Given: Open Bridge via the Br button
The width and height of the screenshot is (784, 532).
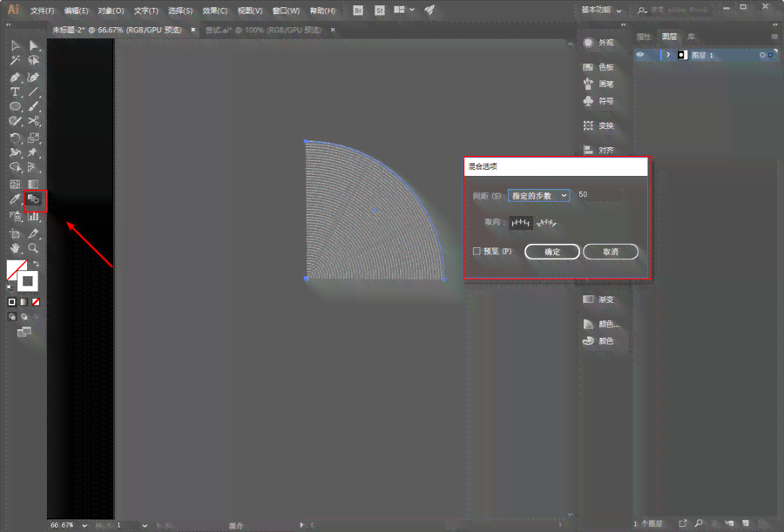Looking at the screenshot, I should click(358, 10).
